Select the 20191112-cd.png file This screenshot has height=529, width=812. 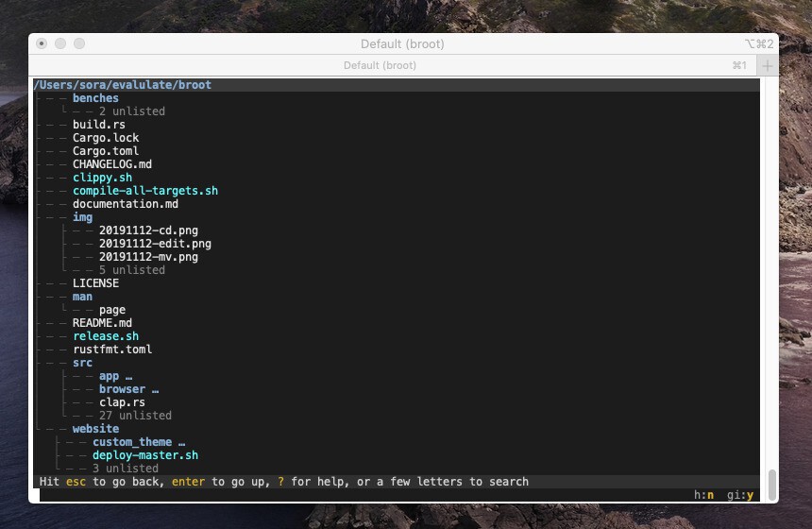148,230
